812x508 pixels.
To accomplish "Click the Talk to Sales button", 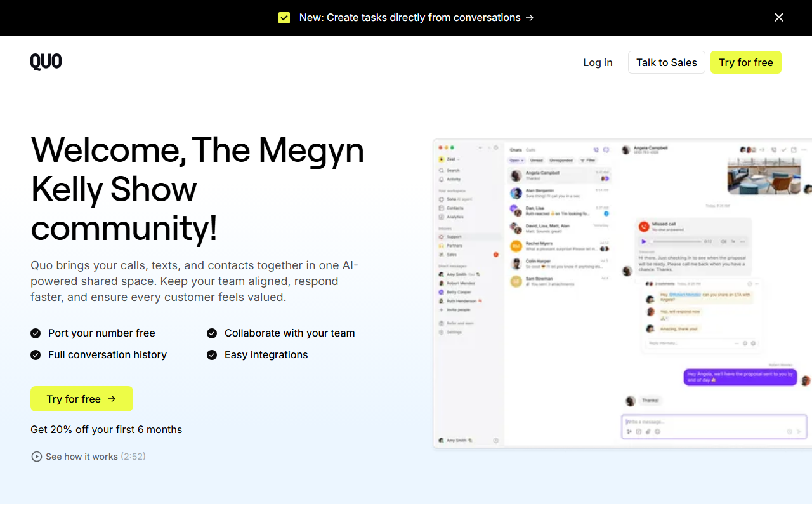I will [667, 62].
